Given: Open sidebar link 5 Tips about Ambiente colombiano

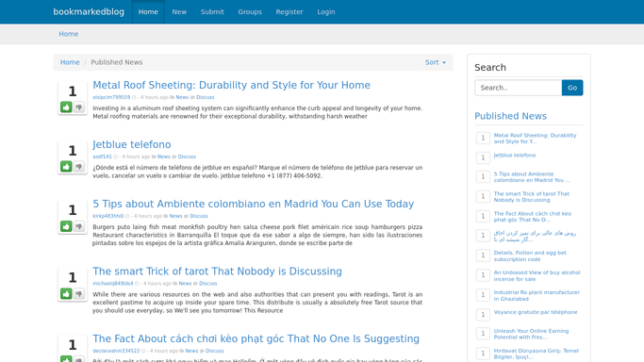Looking at the screenshot, I should click(x=532, y=177).
